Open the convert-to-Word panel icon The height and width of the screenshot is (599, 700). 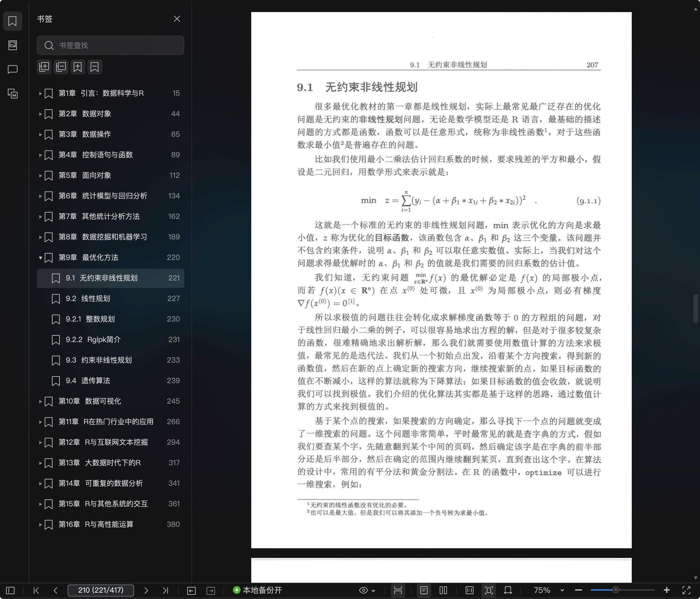[12, 94]
